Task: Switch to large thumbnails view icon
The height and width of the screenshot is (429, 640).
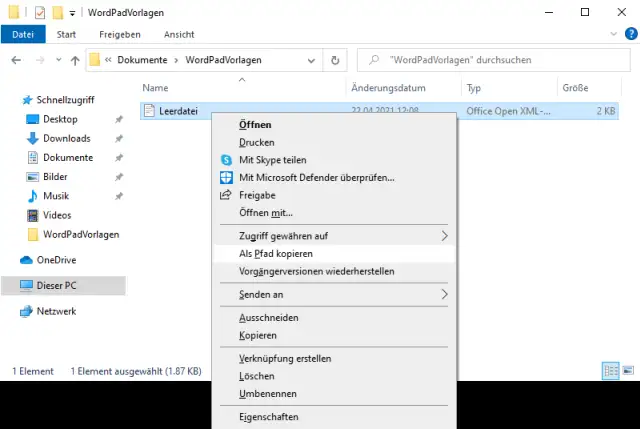Action: pyautogui.click(x=628, y=370)
